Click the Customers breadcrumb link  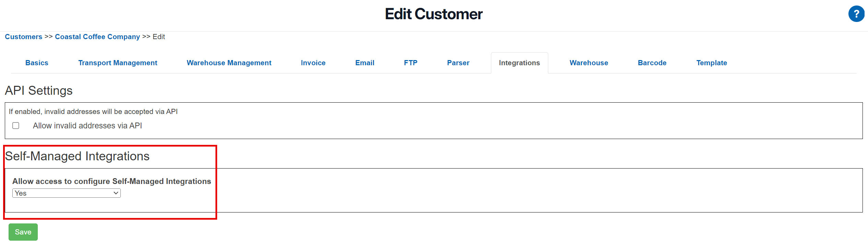pyautogui.click(x=23, y=37)
